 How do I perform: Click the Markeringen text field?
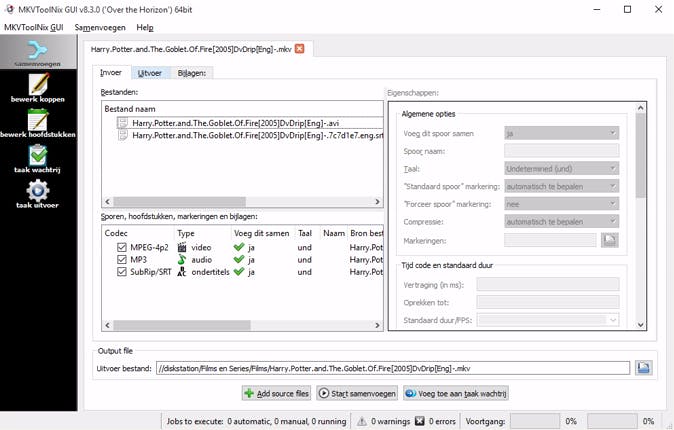[x=550, y=240]
